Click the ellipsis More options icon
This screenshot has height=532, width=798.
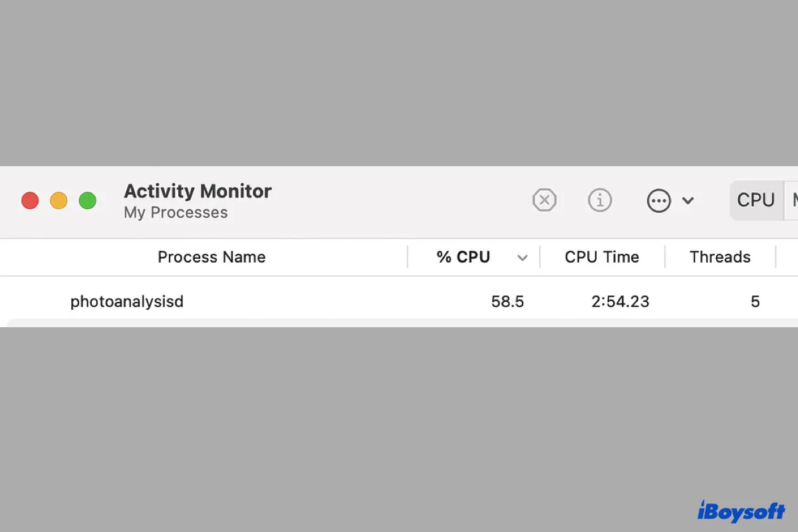(x=659, y=200)
